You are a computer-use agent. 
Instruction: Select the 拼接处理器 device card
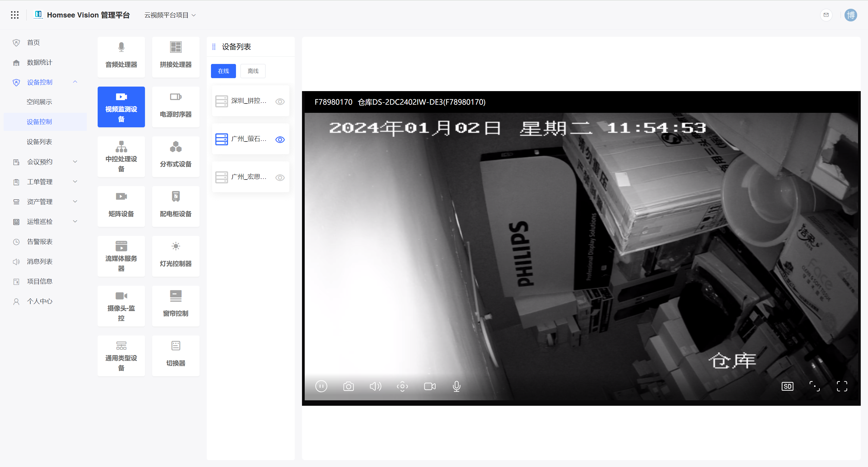175,57
